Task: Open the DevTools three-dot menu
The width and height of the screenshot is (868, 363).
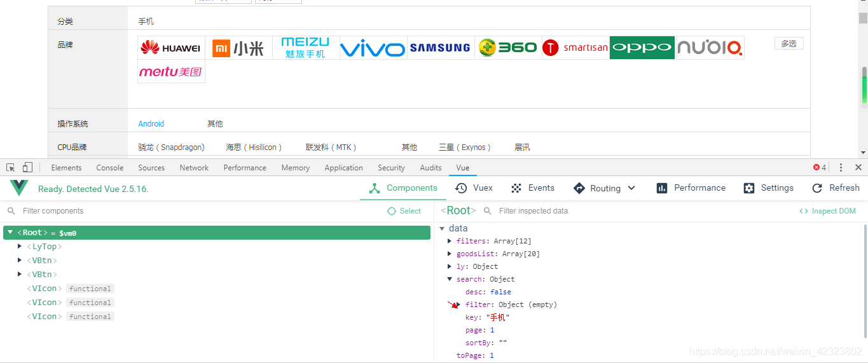Action: (x=841, y=168)
